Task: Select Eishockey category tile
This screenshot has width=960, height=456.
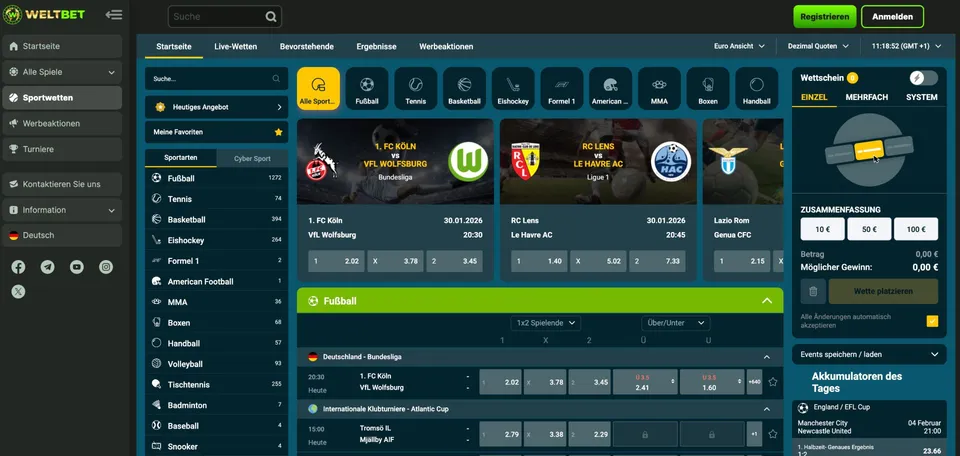Action: click(x=513, y=89)
